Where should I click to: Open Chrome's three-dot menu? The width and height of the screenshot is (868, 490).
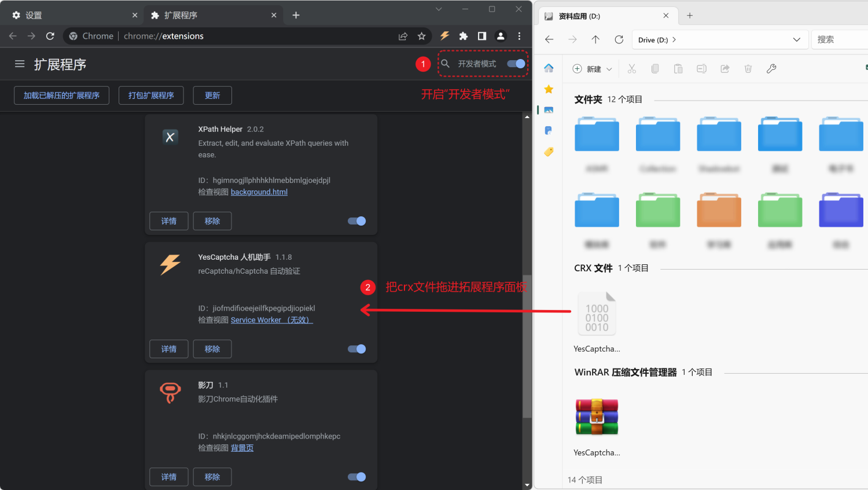(520, 36)
